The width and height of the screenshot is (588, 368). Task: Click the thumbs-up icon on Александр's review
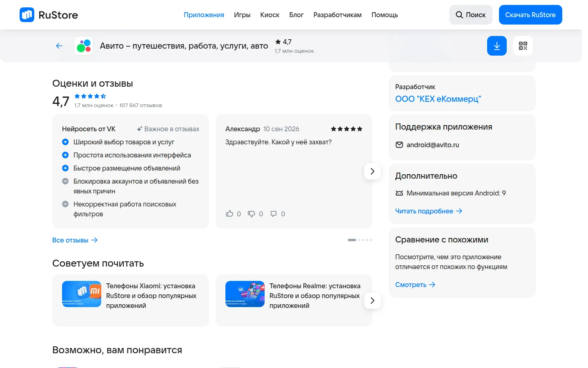[229, 213]
